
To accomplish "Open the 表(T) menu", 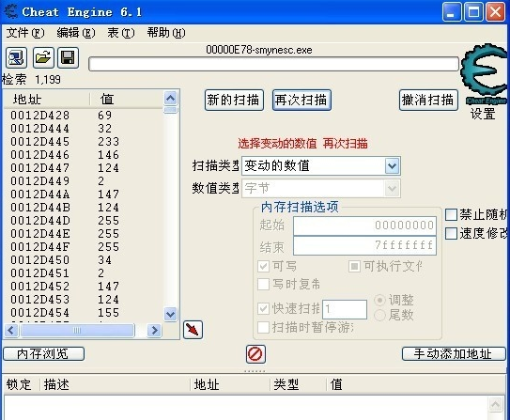I will (x=120, y=33).
